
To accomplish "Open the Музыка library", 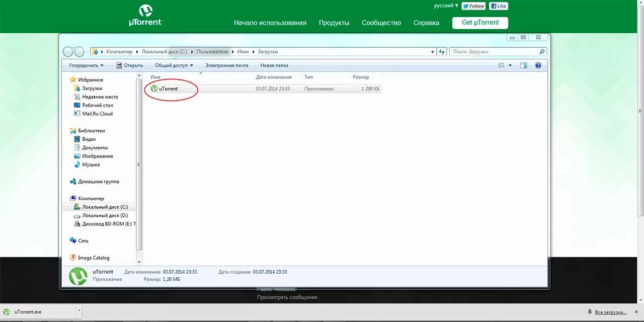I will click(x=91, y=165).
